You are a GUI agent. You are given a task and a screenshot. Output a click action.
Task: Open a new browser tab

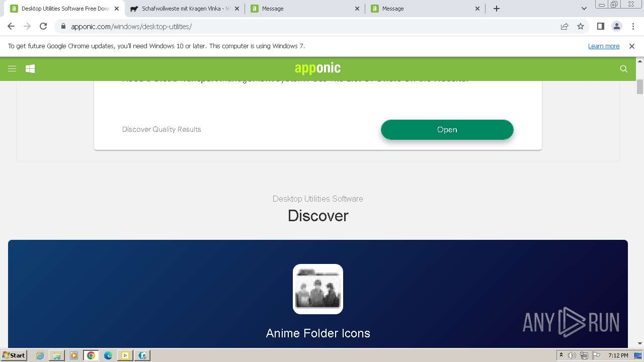(497, 9)
